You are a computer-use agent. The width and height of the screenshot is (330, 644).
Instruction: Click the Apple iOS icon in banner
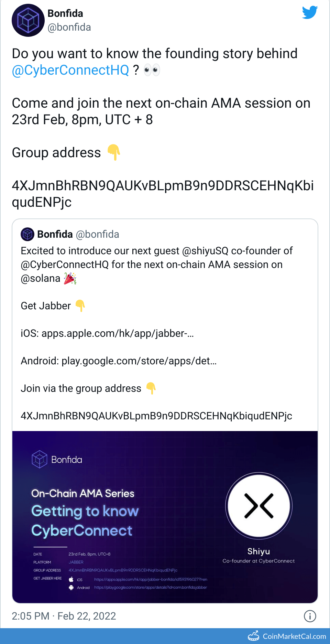[x=71, y=579]
